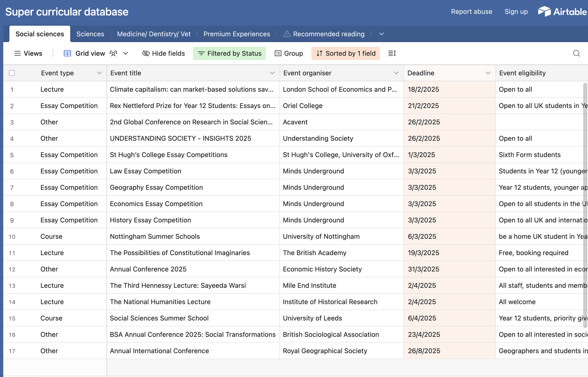Click the Grid view table icon

pos(67,53)
